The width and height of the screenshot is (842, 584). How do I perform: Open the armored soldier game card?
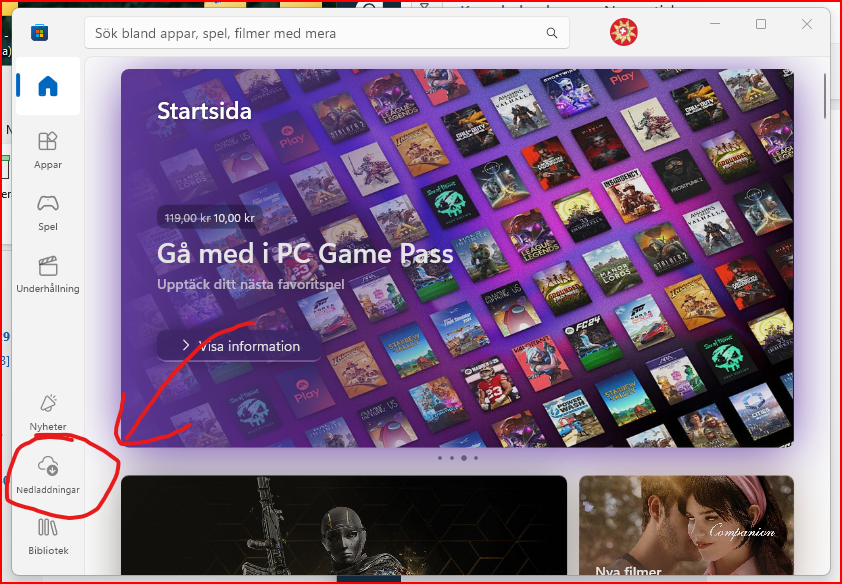click(344, 525)
